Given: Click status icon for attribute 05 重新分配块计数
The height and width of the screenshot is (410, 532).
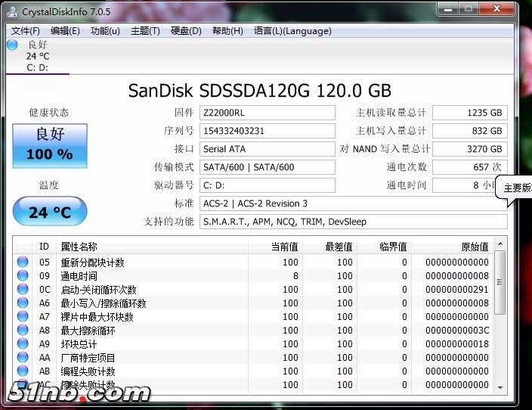Looking at the screenshot, I should 23,262.
